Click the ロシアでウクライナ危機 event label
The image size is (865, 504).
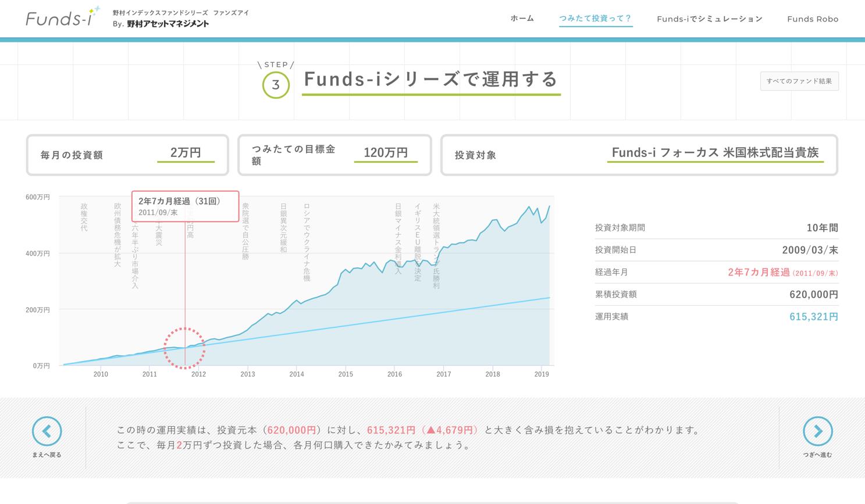click(x=307, y=242)
